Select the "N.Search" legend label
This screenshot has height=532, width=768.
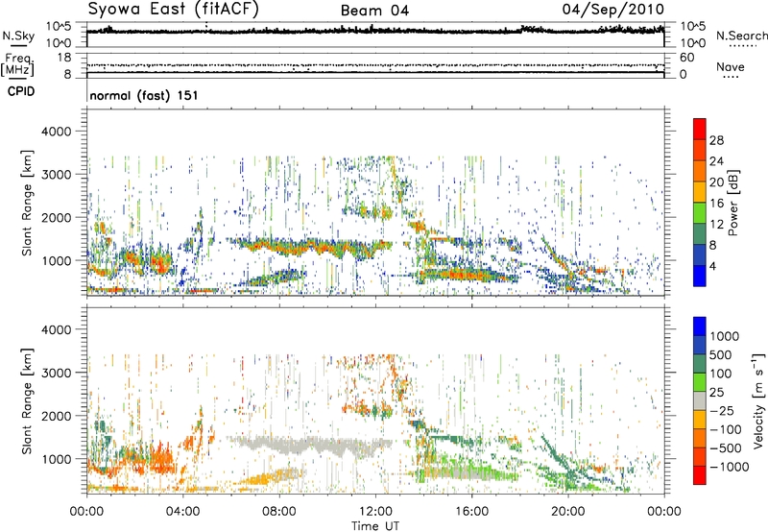pos(741,36)
